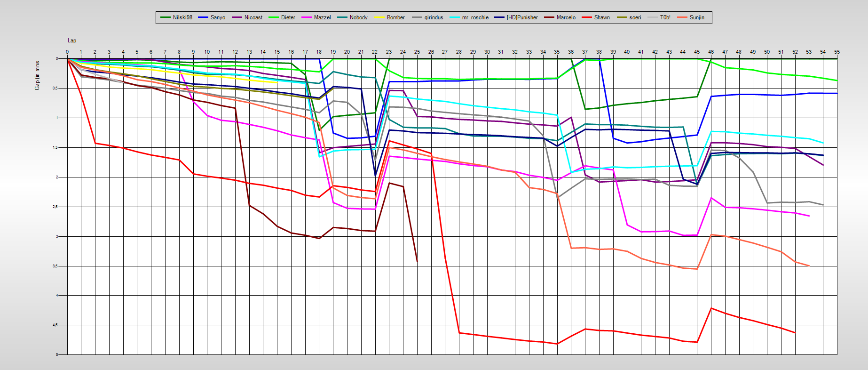This screenshot has width=868, height=370.
Task: Select [HD]Punisher in the legend
Action: pos(522,17)
